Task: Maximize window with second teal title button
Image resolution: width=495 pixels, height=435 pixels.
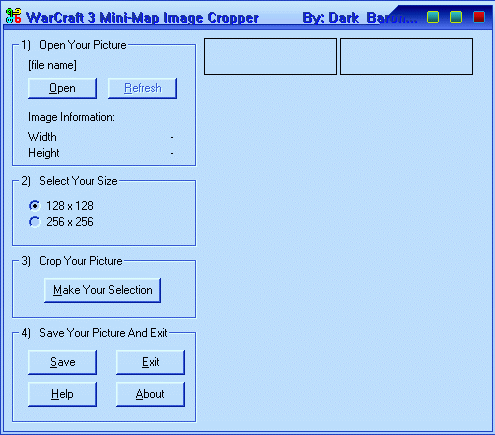Action: pyautogui.click(x=456, y=17)
